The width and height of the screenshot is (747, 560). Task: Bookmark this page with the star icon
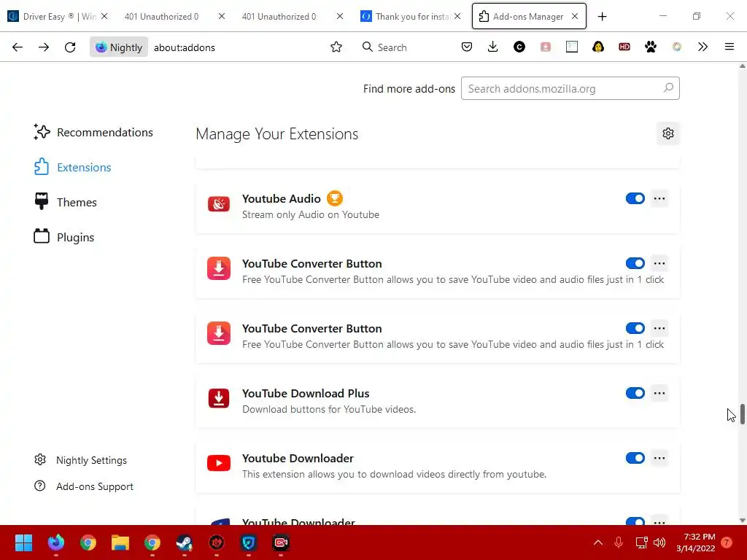click(x=336, y=47)
